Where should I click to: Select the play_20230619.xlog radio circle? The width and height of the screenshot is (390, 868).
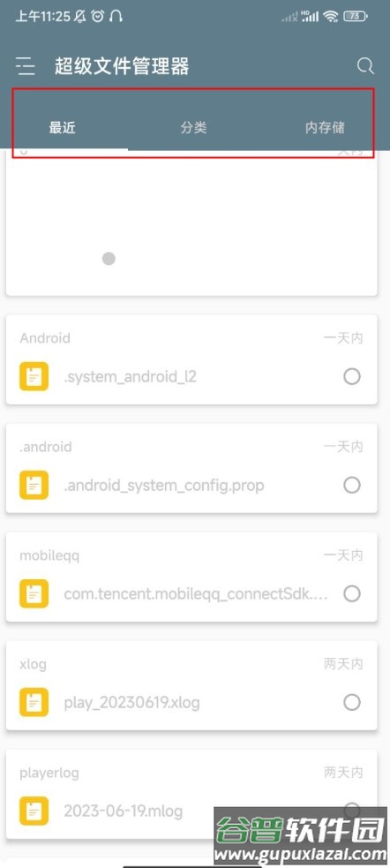coord(352,702)
